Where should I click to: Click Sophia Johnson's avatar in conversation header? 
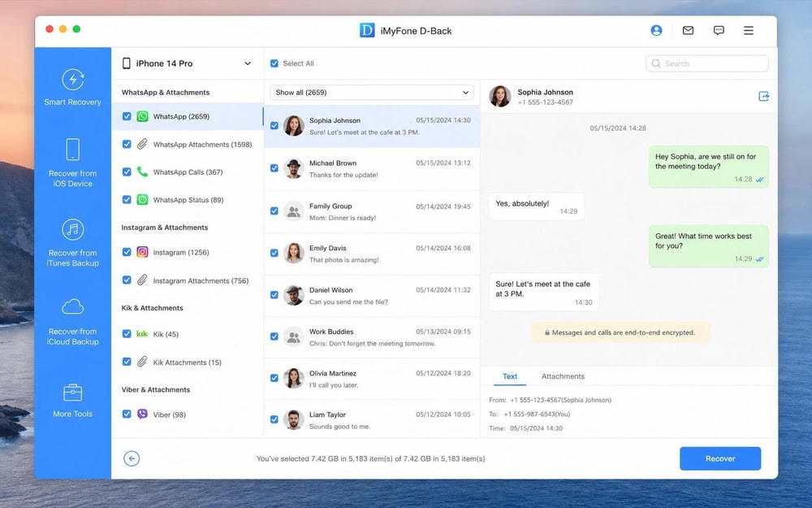tap(500, 97)
